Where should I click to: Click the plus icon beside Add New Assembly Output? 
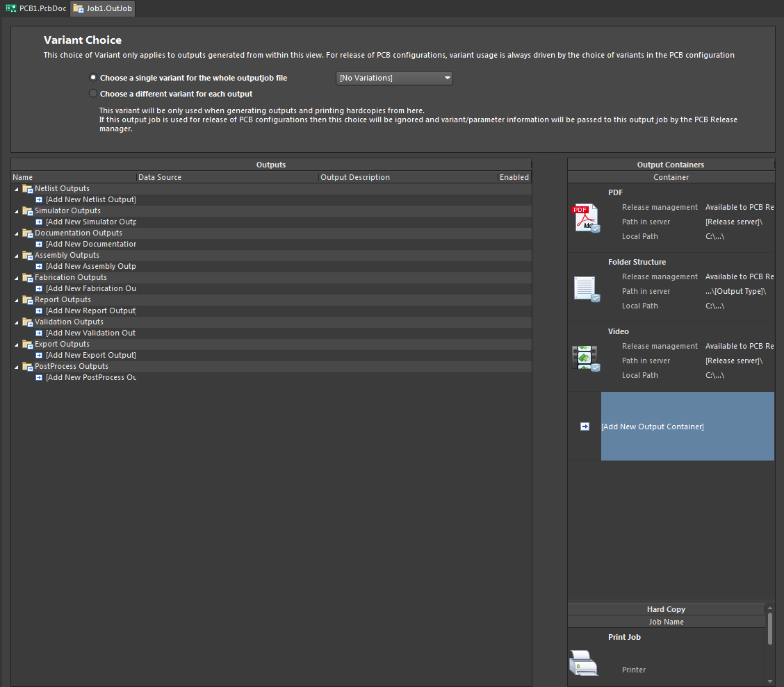point(38,266)
